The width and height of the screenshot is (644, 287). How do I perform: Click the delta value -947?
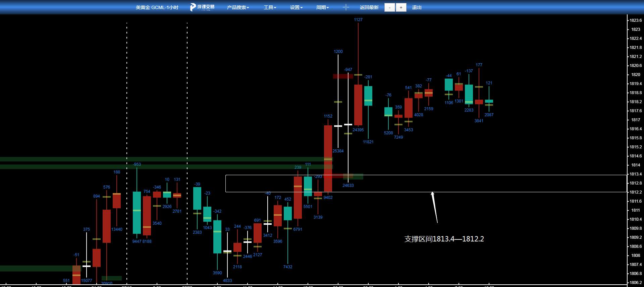(348, 70)
